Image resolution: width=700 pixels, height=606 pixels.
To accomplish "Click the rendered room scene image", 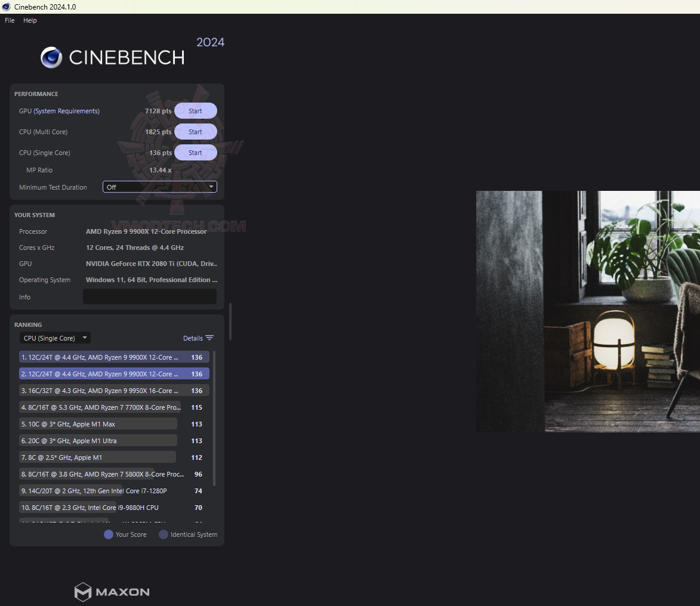I will tap(588, 311).
